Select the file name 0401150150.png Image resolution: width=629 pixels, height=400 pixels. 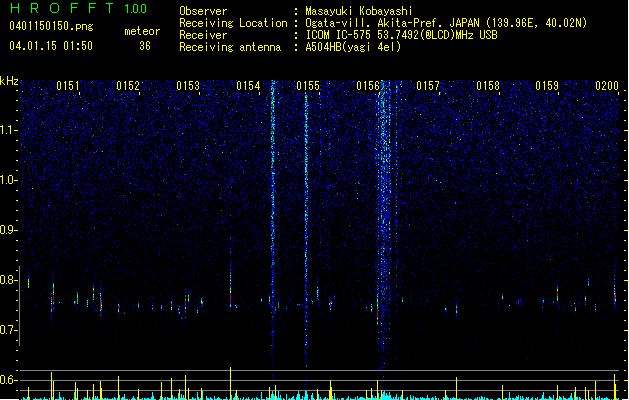pos(51,26)
